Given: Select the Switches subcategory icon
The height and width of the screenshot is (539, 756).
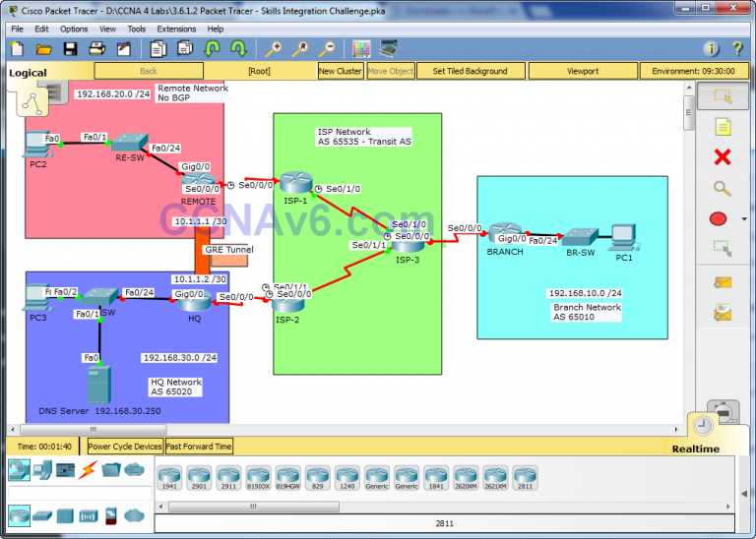Looking at the screenshot, I should pyautogui.click(x=42, y=515).
